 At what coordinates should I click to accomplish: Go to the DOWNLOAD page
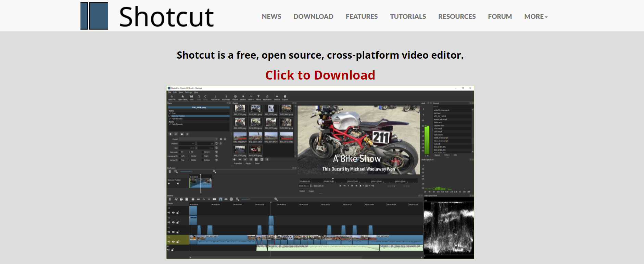coord(313,16)
